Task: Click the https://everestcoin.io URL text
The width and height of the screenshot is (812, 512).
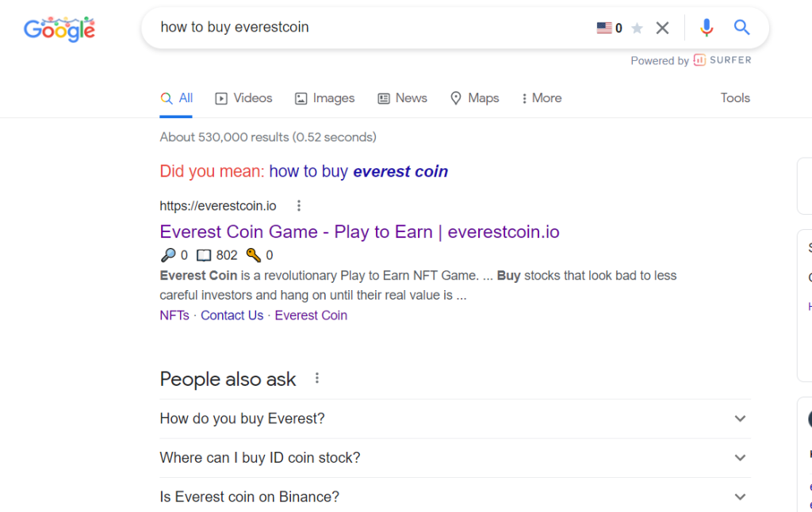Action: (x=218, y=206)
